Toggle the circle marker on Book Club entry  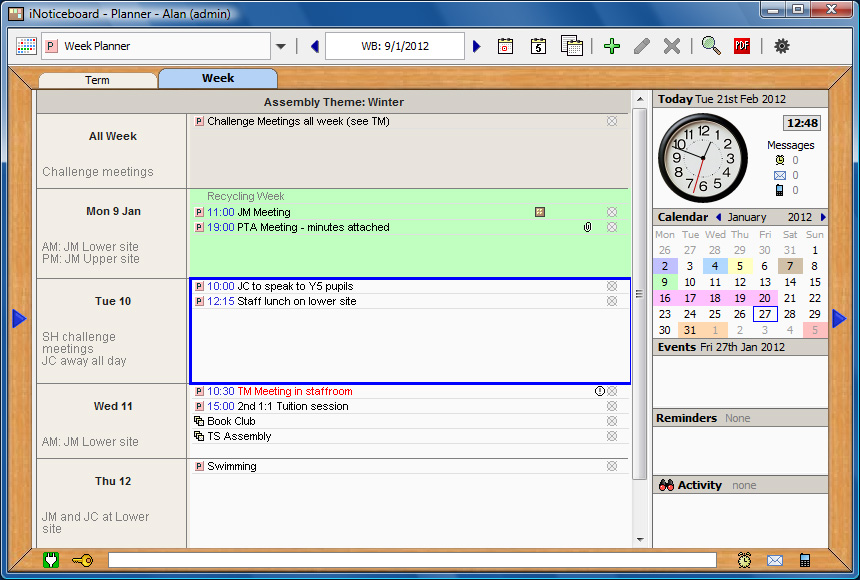click(x=612, y=421)
